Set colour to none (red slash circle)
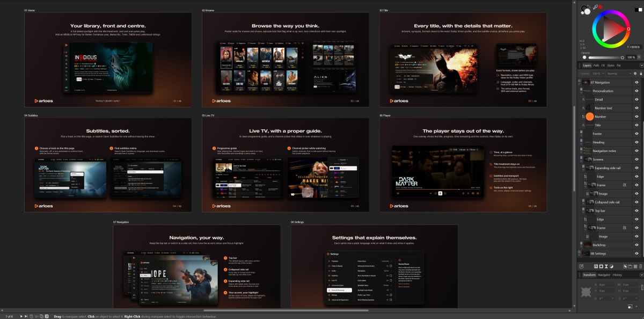The width and height of the screenshot is (644, 319). (582, 13)
